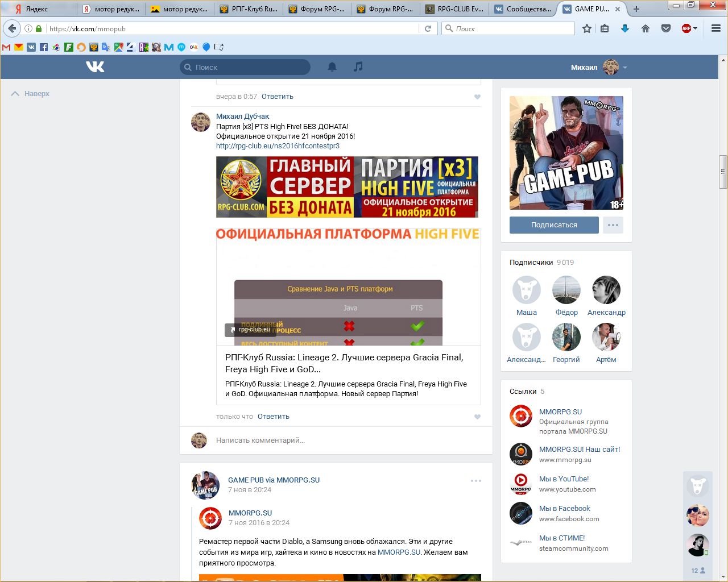Click the VK logo in the header
Image resolution: width=728 pixels, height=582 pixels.
pyautogui.click(x=95, y=67)
